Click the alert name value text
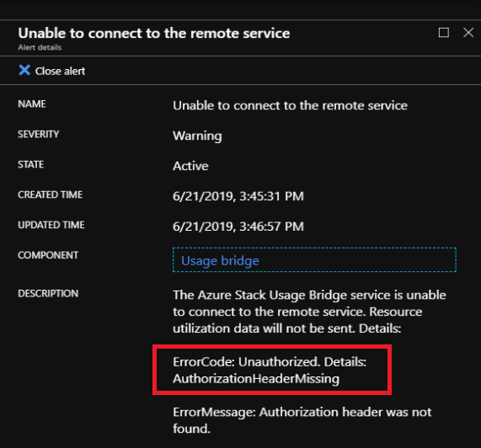This screenshot has height=448, width=481. pyautogui.click(x=290, y=105)
